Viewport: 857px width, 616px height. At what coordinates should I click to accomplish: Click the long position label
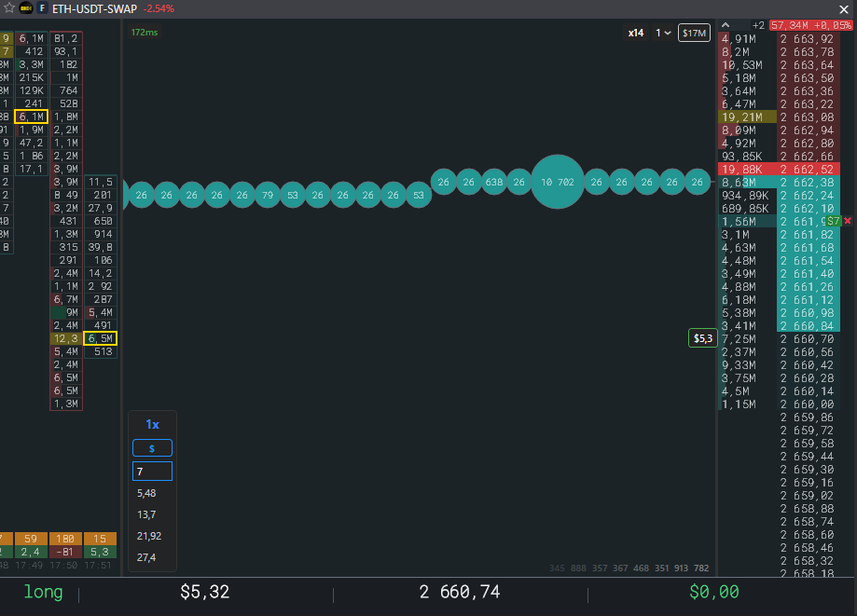[43, 592]
